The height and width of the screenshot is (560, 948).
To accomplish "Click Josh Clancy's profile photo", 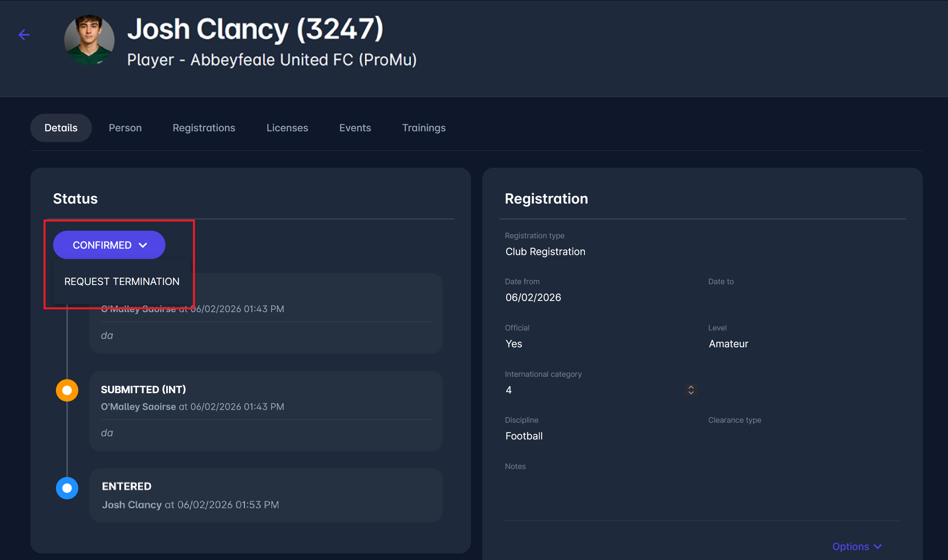I will [x=89, y=40].
